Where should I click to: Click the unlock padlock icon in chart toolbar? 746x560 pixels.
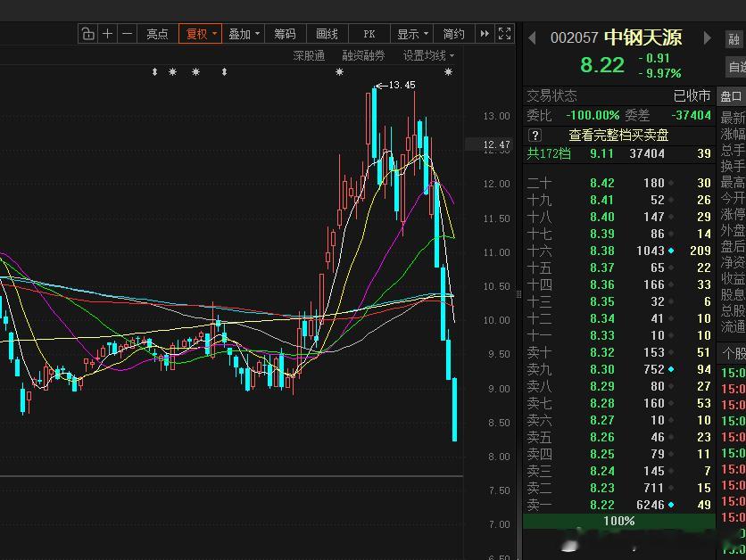click(x=88, y=34)
